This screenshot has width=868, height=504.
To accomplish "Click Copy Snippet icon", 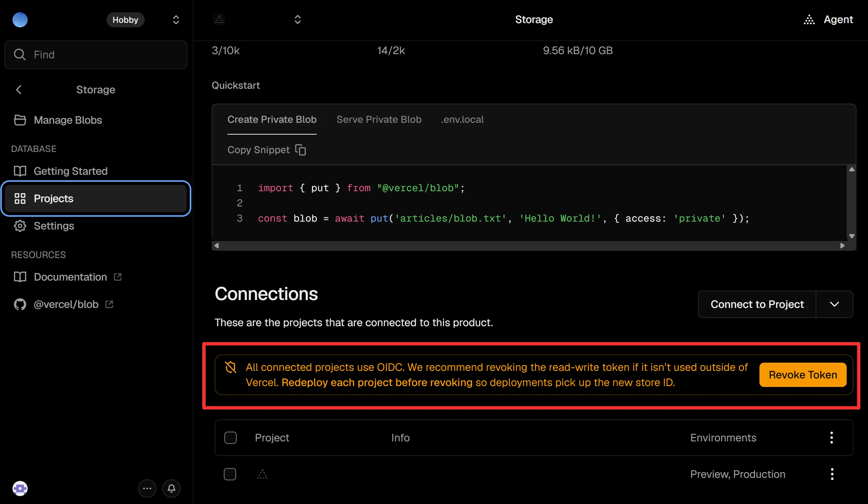I will (300, 150).
